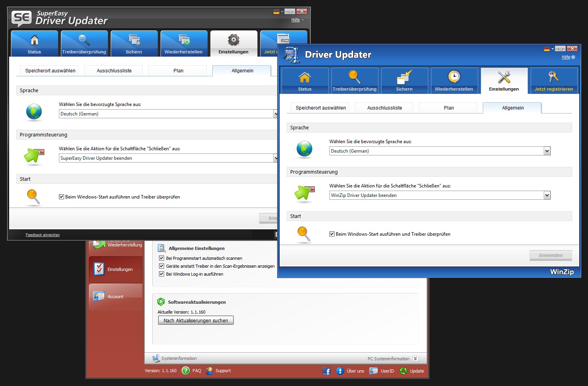
Task: Switch to Ausschlussliste tab in WinZip window
Action: (x=384, y=108)
